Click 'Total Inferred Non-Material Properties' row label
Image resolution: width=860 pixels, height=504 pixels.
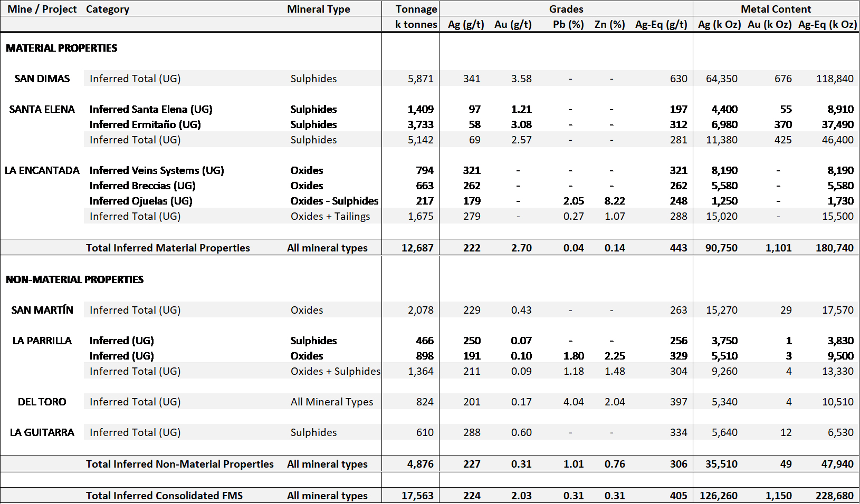180,464
